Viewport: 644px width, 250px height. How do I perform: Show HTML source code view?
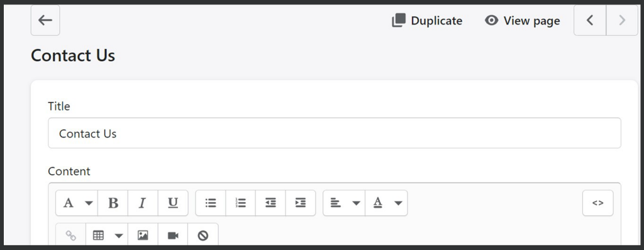click(x=597, y=203)
